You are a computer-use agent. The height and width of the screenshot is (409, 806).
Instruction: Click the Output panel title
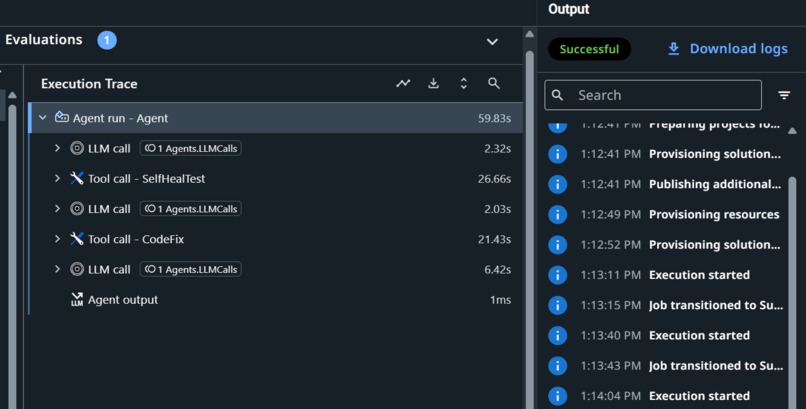(569, 9)
